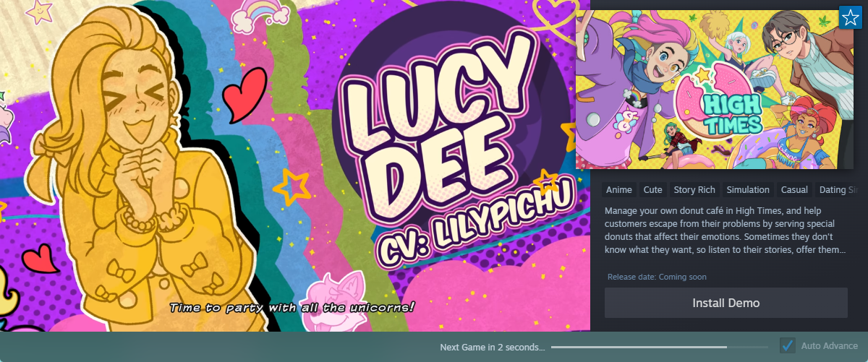The image size is (868, 362).
Task: Click the 'Release date: Coming soon' text
Action: (x=657, y=277)
